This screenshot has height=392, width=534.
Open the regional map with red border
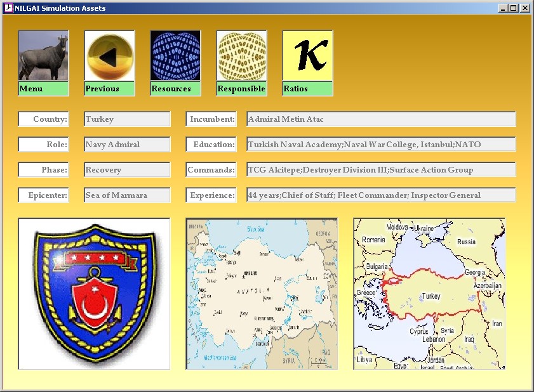point(429,294)
